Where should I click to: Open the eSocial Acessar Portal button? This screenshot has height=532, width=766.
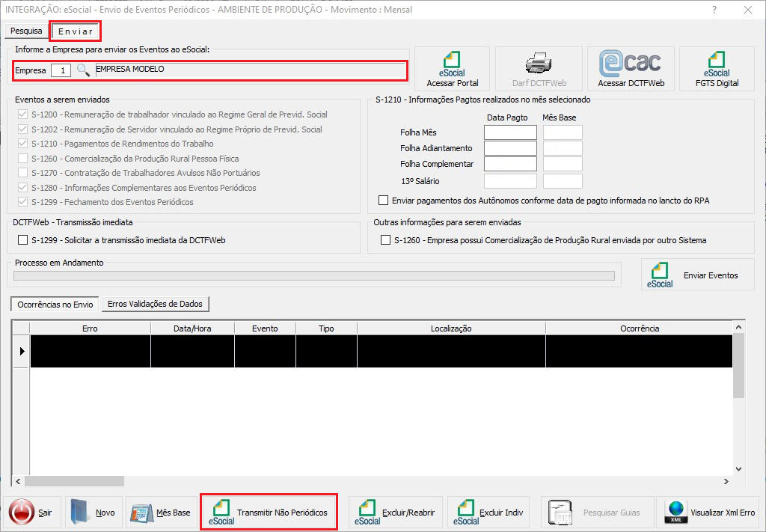point(452,69)
